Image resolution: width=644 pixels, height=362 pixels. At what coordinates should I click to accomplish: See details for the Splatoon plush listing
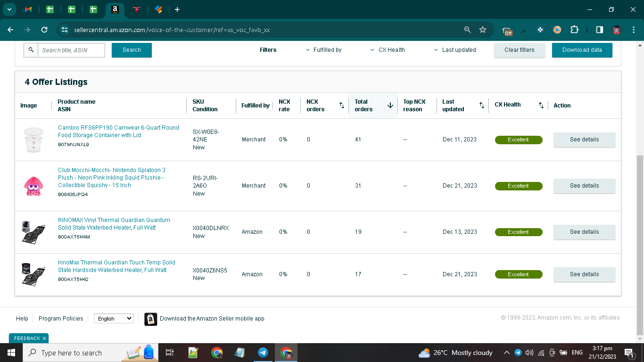pos(584,186)
